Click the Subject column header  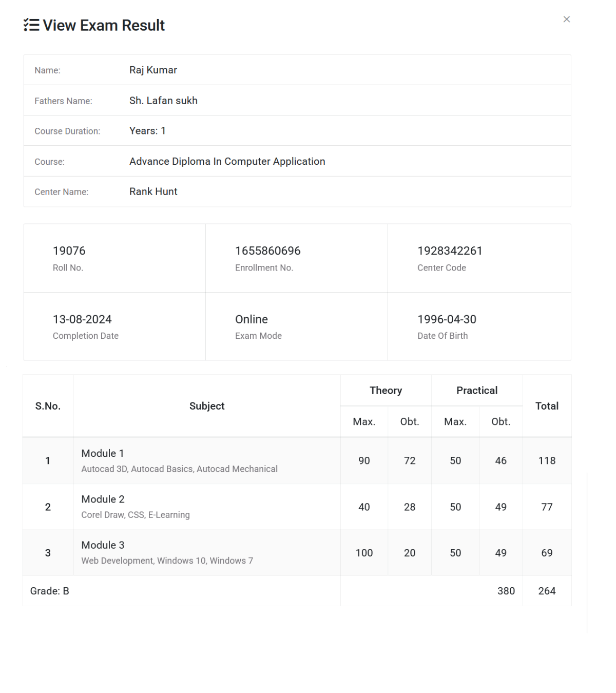[x=207, y=406]
